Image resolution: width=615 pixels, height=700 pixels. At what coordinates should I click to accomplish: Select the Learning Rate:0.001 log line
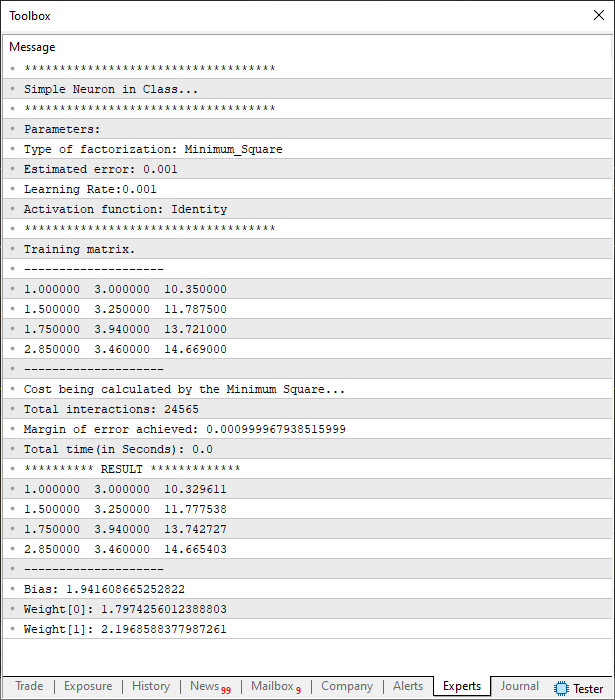pos(90,189)
